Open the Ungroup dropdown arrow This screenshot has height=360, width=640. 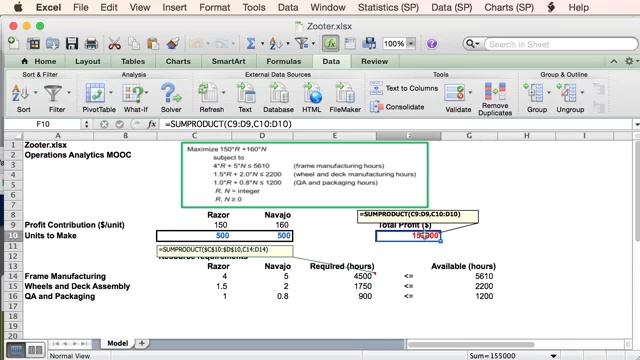click(x=582, y=93)
